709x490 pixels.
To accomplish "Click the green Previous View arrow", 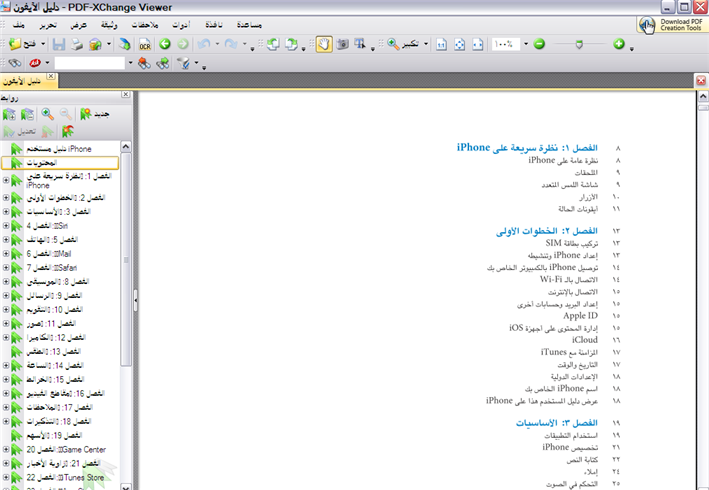I will [x=165, y=45].
